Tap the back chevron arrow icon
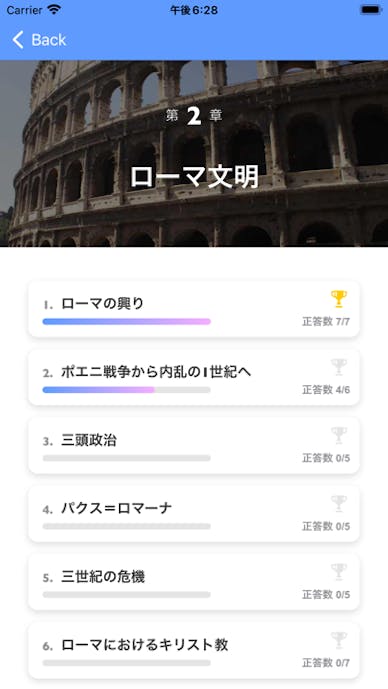The width and height of the screenshot is (388, 689). pos(18,40)
